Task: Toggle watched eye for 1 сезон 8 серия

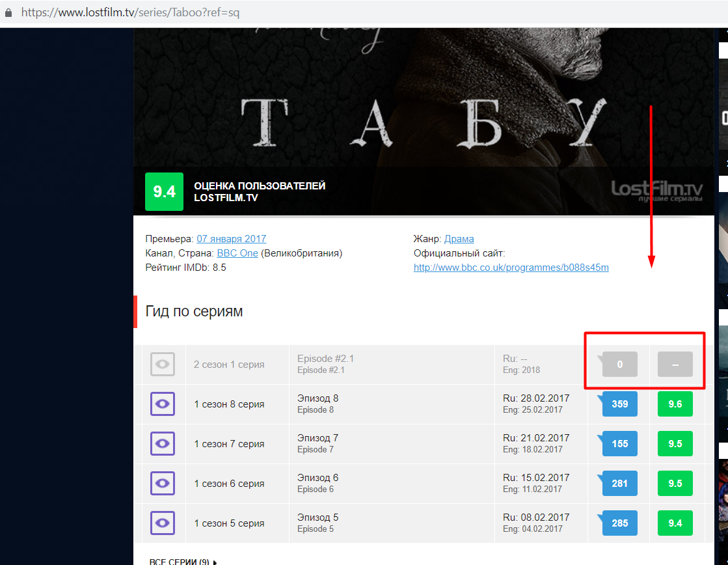Action: (163, 404)
